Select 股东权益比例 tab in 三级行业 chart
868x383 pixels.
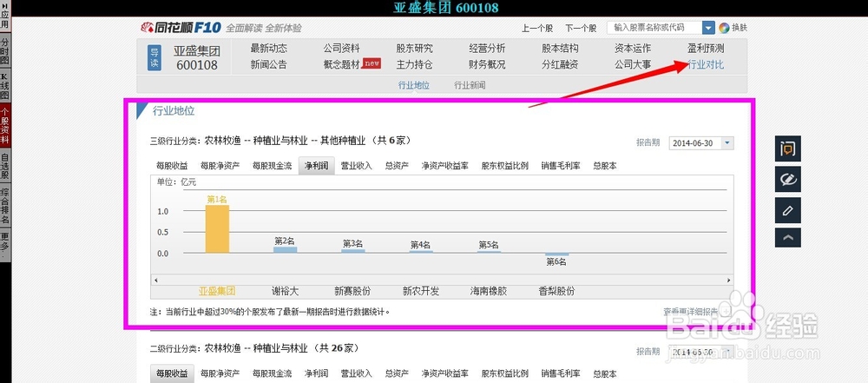point(504,165)
